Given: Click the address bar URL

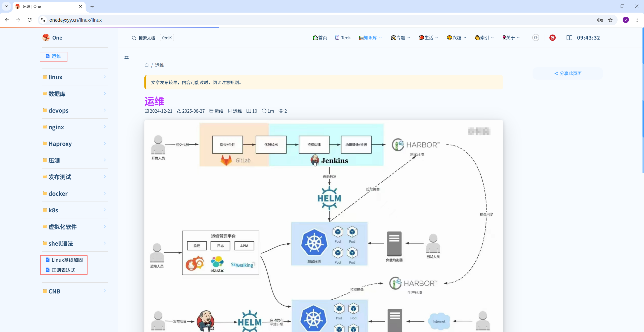Looking at the screenshot, I should [75, 20].
